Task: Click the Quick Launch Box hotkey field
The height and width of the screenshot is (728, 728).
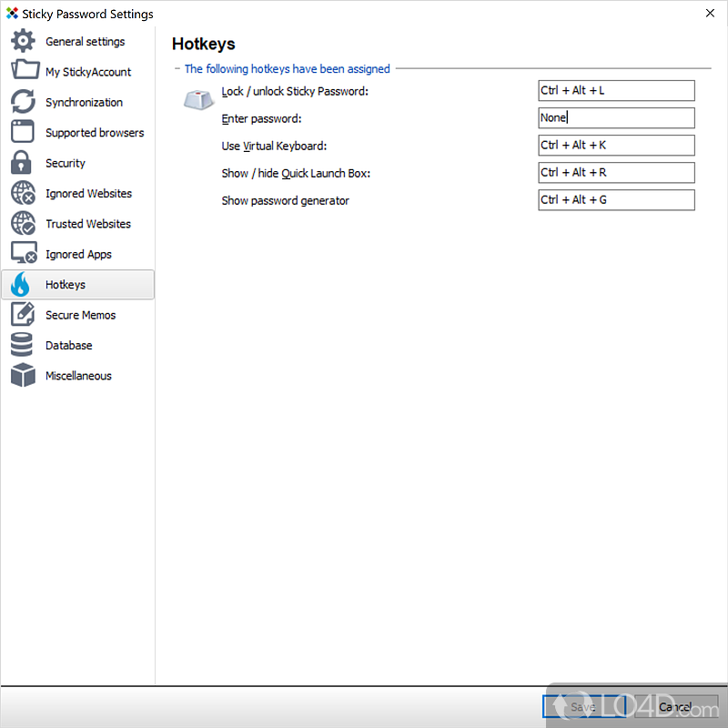Action: click(x=616, y=172)
